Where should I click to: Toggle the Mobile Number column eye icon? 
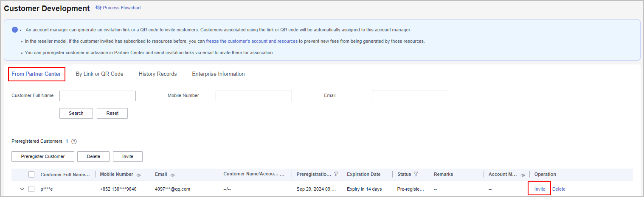pos(139,175)
